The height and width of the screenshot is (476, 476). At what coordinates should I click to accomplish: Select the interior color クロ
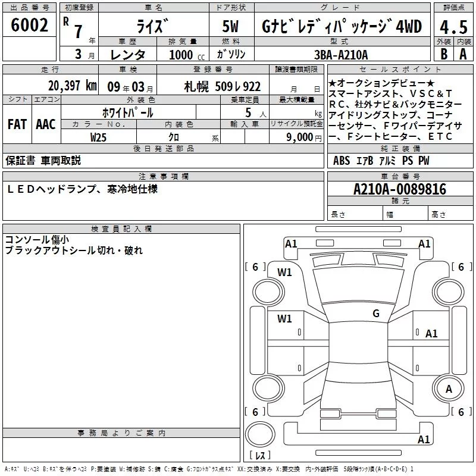click(x=174, y=137)
